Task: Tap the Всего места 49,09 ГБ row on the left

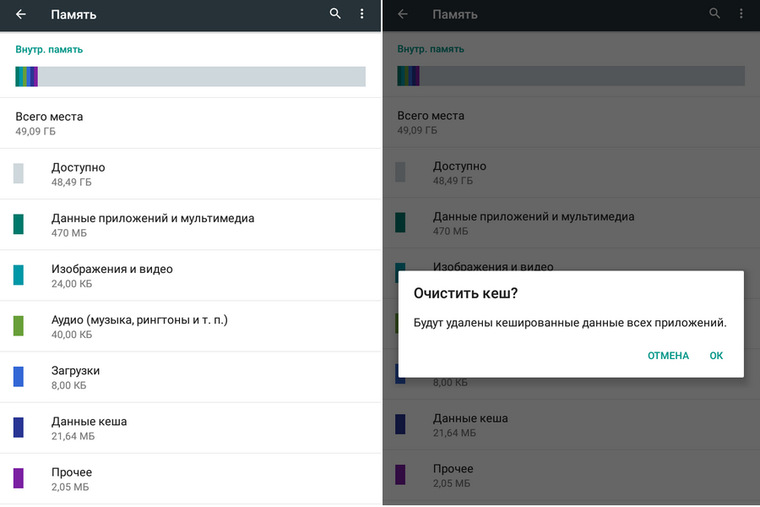Action: [x=190, y=124]
